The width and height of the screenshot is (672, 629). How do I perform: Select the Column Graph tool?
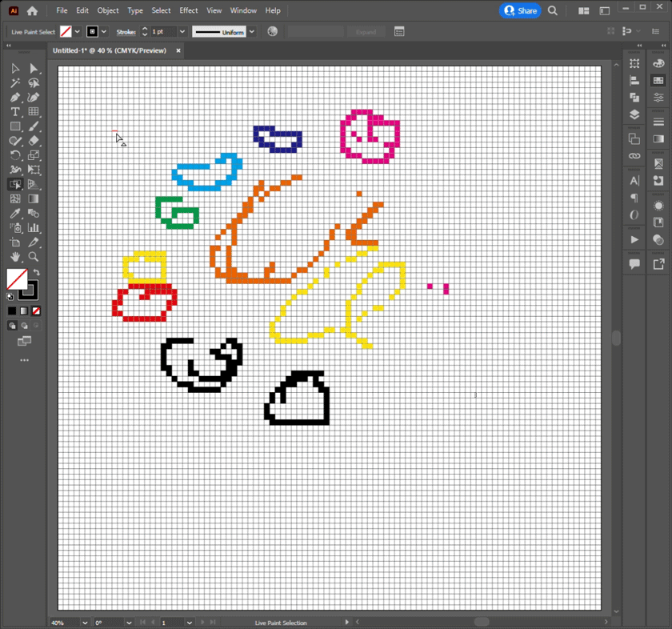click(x=34, y=228)
